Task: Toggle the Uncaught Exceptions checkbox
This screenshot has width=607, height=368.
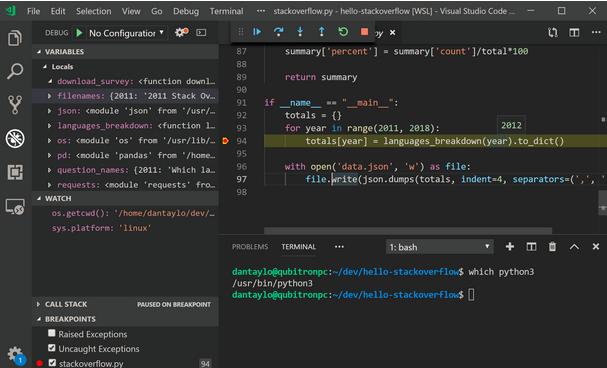Action: (x=51, y=348)
